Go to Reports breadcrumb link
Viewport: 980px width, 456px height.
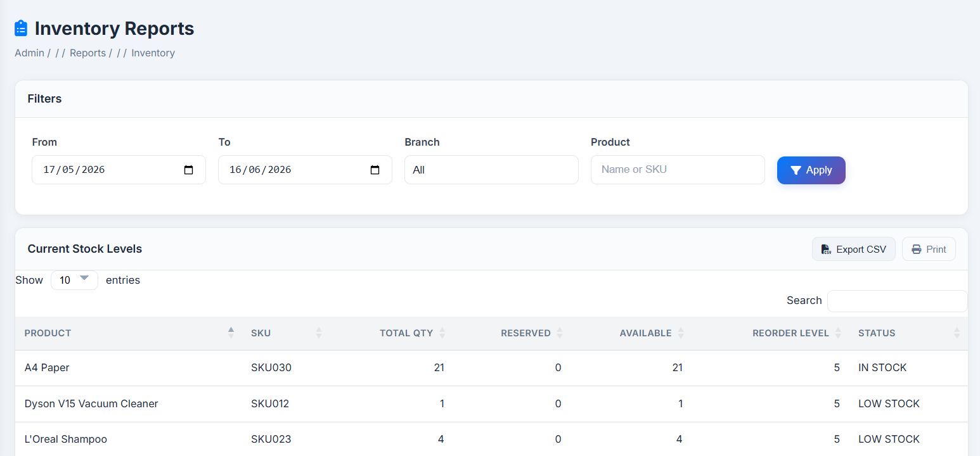pos(87,53)
